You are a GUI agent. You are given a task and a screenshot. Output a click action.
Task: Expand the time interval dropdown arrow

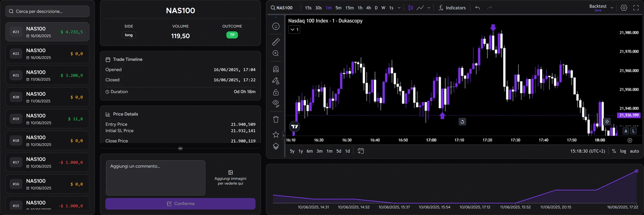pyautogui.click(x=399, y=8)
